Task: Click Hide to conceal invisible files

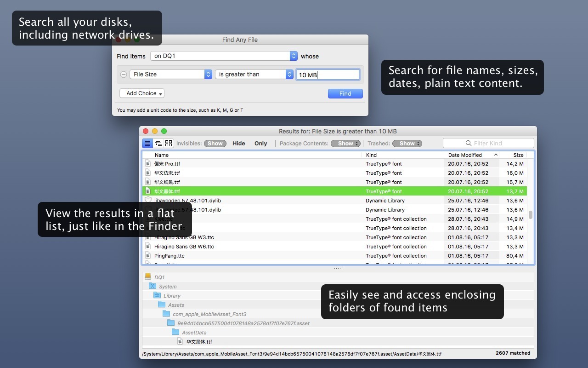Action: pos(238,143)
